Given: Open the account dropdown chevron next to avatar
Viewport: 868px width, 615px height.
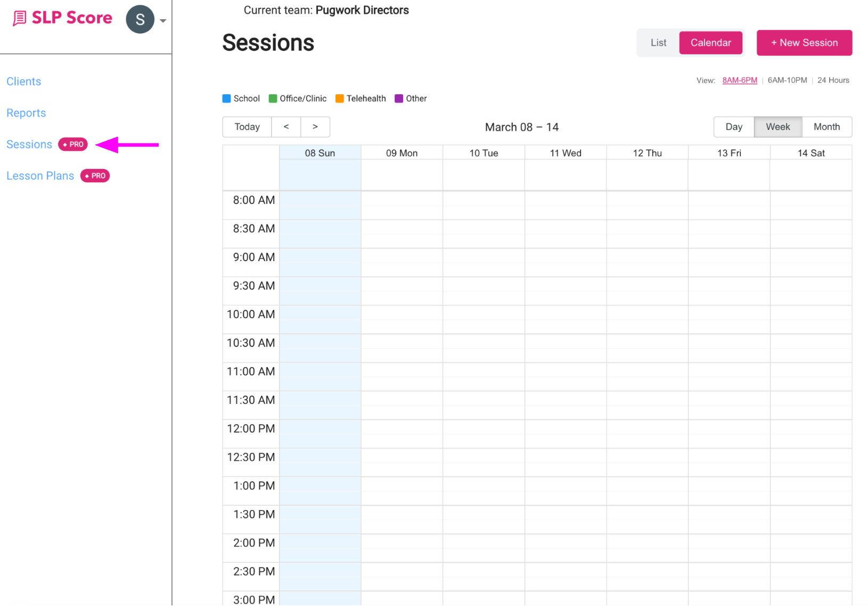Looking at the screenshot, I should click(163, 20).
